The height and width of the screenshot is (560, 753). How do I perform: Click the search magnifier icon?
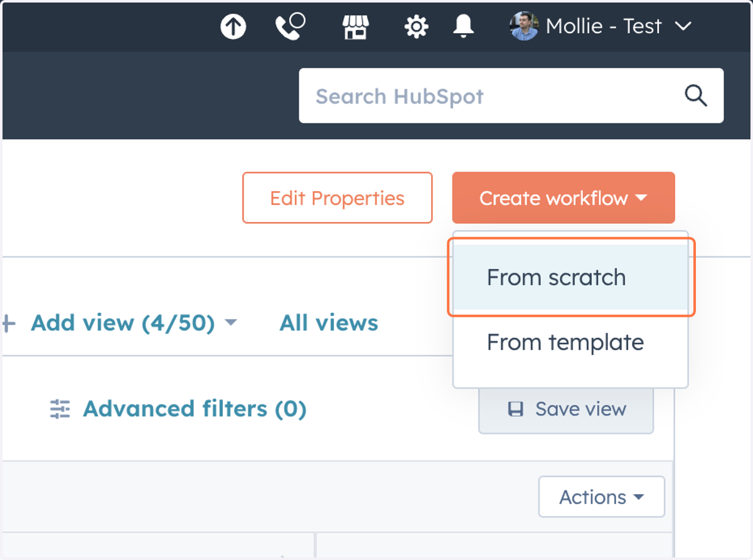point(696,96)
